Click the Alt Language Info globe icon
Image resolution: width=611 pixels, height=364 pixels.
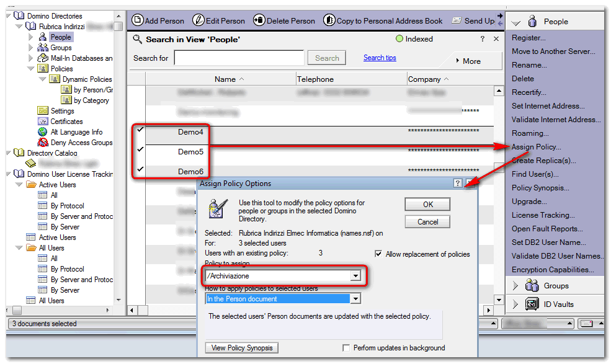pyautogui.click(x=42, y=131)
